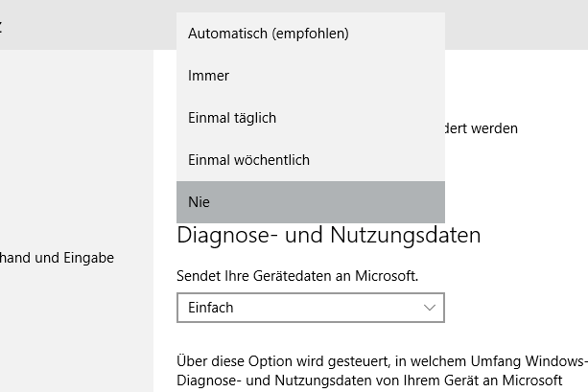Open the "Einfach" combo box
The image size is (588, 392).
pyautogui.click(x=297, y=308)
